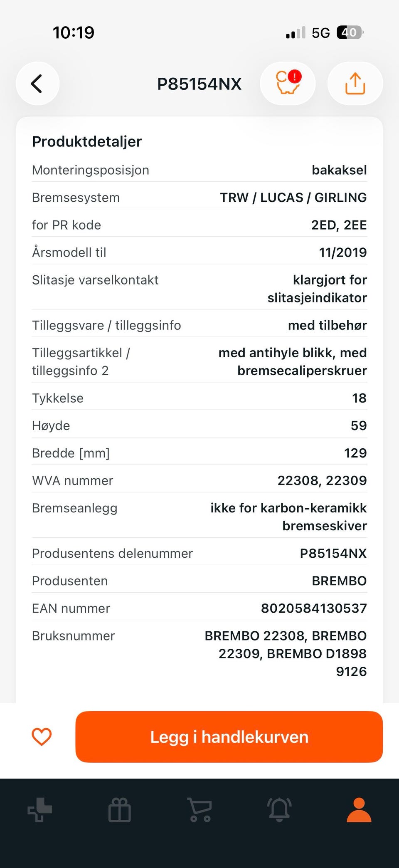Add product to favorites with heart icon
399x868 pixels.
pyautogui.click(x=42, y=737)
